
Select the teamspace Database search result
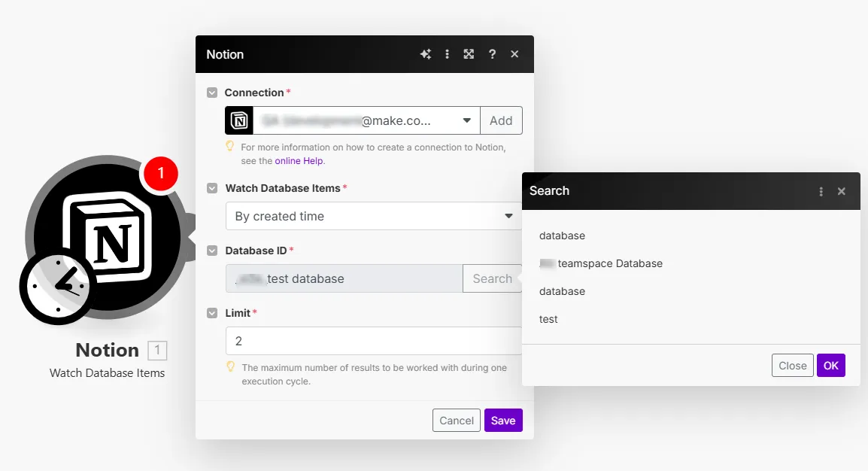(x=601, y=263)
